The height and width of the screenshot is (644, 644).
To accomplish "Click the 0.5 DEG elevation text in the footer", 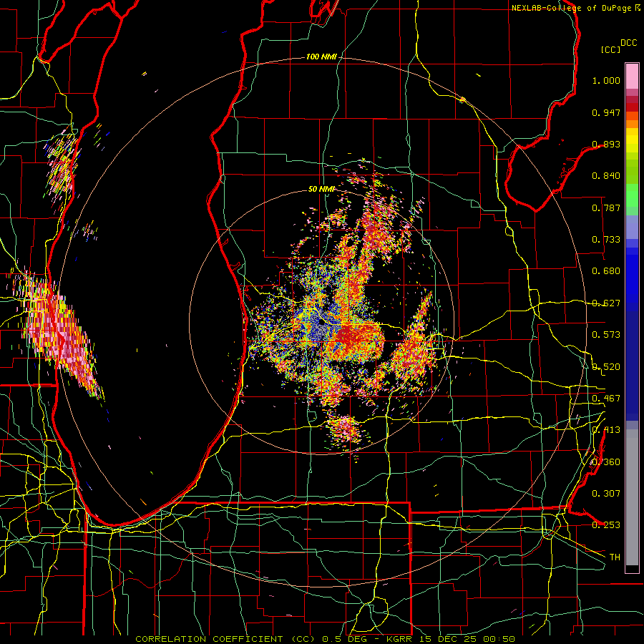I will click(x=345, y=639).
